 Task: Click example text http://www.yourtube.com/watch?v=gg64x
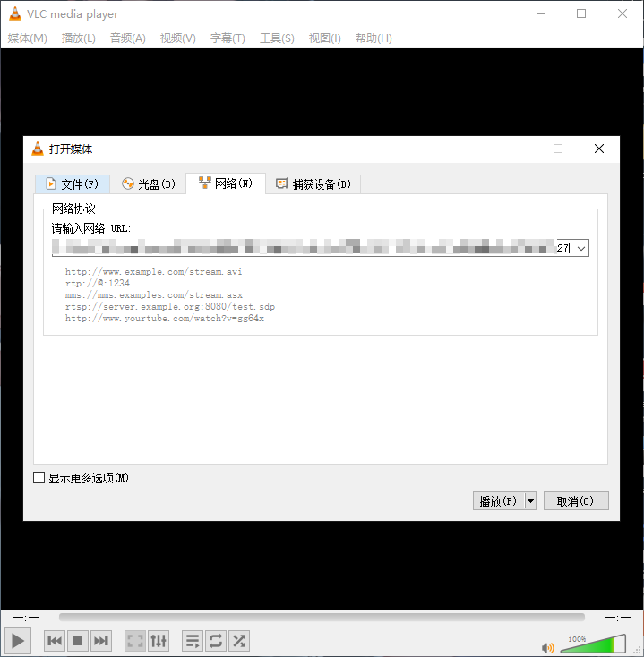[x=164, y=319]
